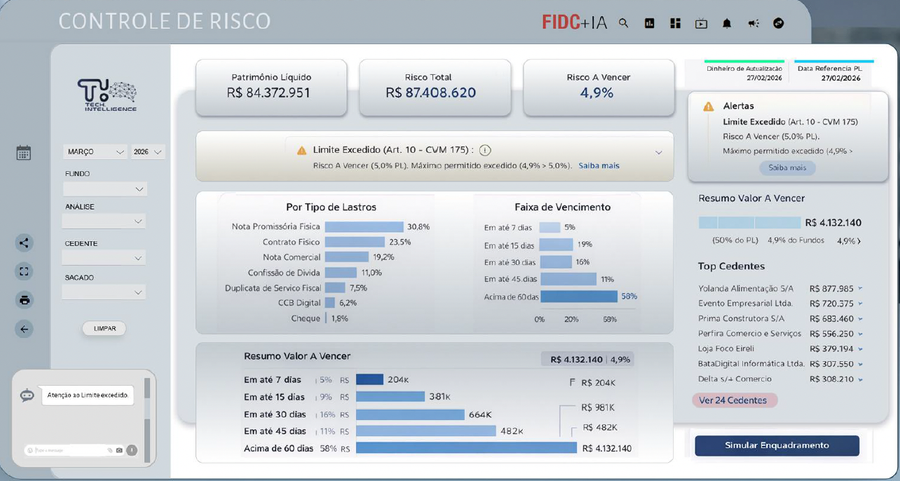This screenshot has height=481, width=900.
Task: Click 'Em até 15 dias' label in Faixa de Vencimento
Action: (x=509, y=246)
